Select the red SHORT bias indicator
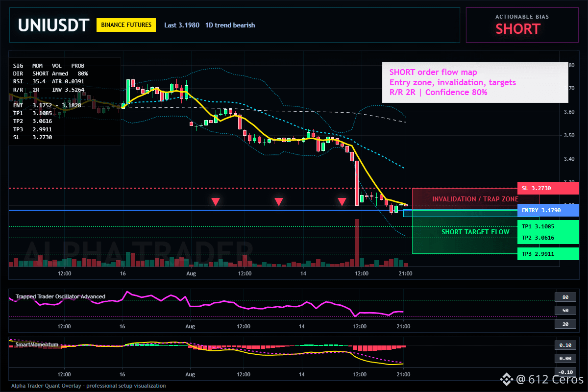The width and height of the screenshot is (588, 392). (x=517, y=29)
